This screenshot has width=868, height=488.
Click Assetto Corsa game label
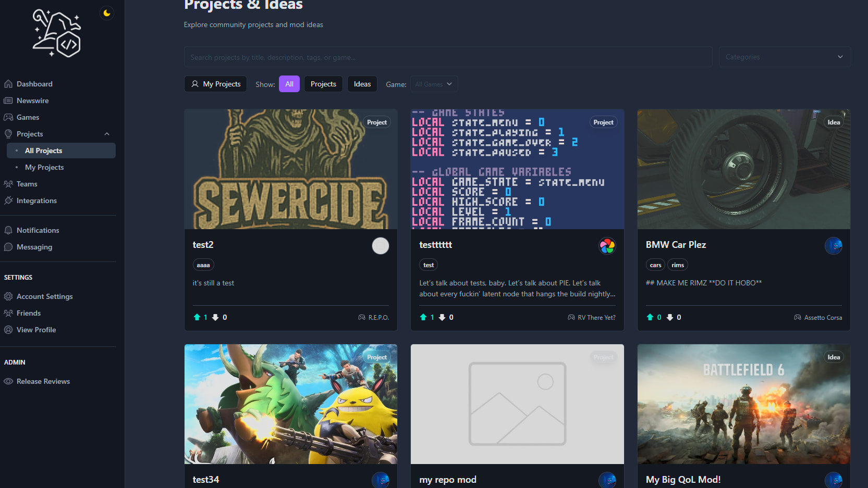click(818, 318)
